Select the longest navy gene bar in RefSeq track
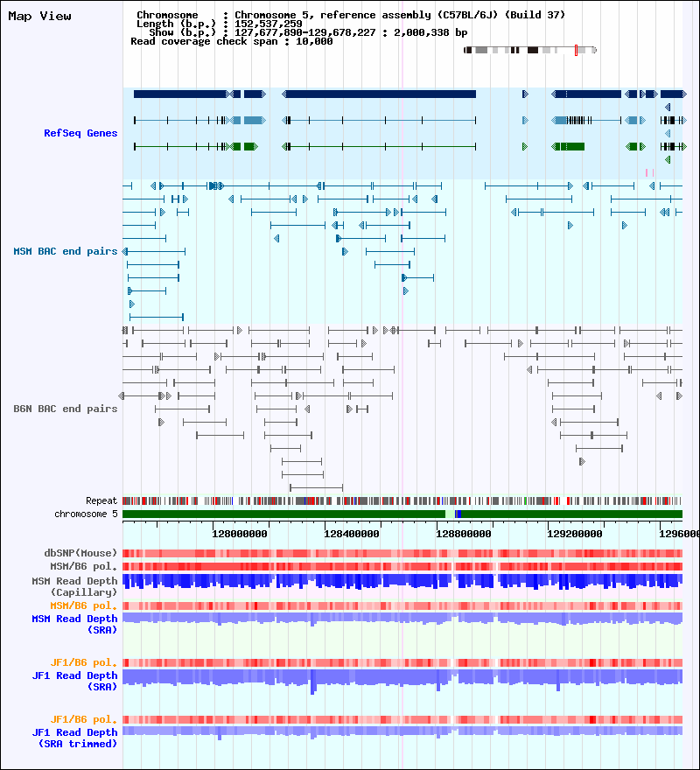The height and width of the screenshot is (770, 700). 379,94
